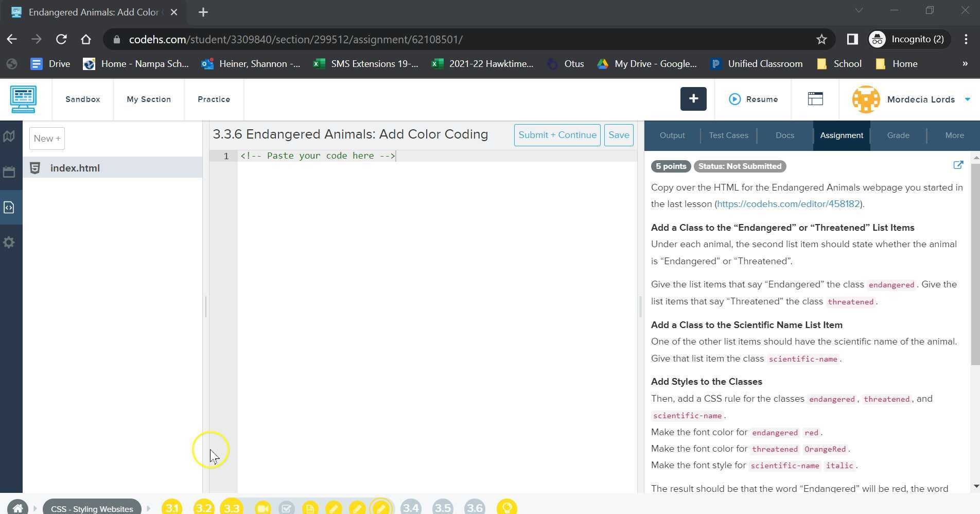
Task: Switch to the Test Cases tab
Action: (x=728, y=135)
